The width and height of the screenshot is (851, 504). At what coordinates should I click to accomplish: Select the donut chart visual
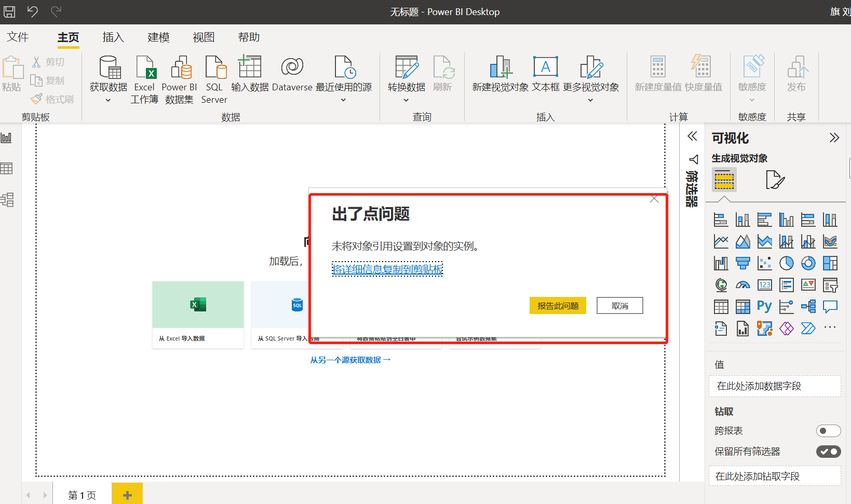coord(808,263)
